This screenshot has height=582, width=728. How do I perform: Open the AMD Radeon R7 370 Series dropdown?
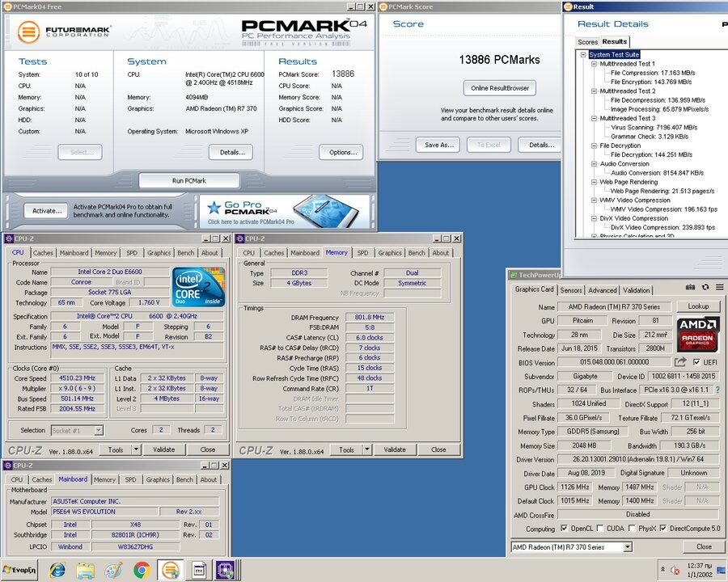point(627,546)
